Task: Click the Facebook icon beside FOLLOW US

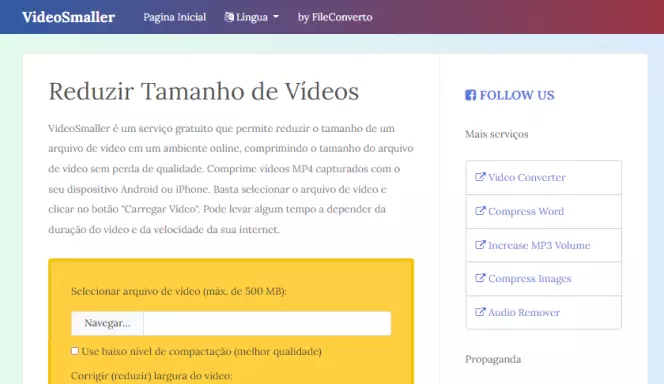Action: pyautogui.click(x=470, y=95)
